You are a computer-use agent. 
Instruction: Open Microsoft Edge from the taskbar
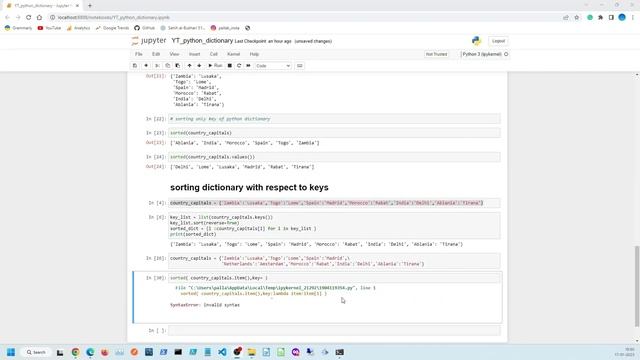click(x=90, y=352)
